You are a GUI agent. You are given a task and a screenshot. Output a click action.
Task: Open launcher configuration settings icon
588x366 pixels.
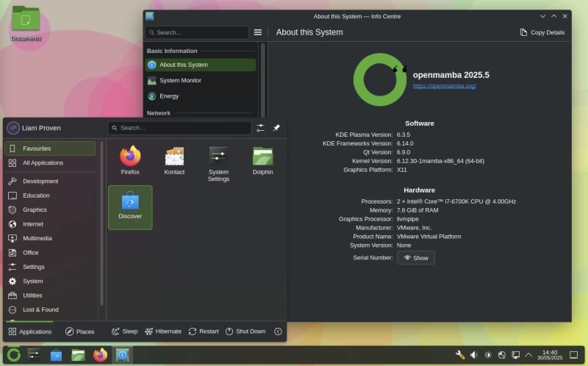260,128
